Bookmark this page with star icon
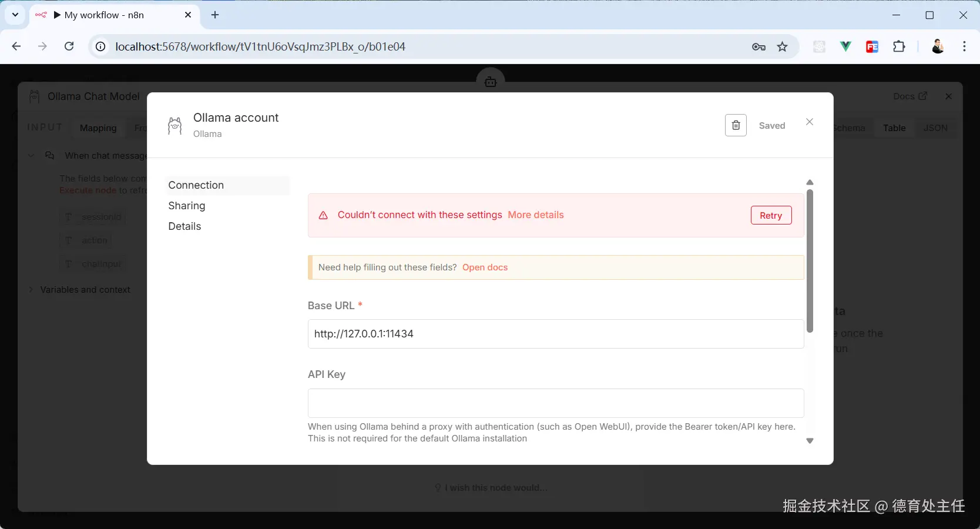Screen dimensions: 980x529 (782, 46)
